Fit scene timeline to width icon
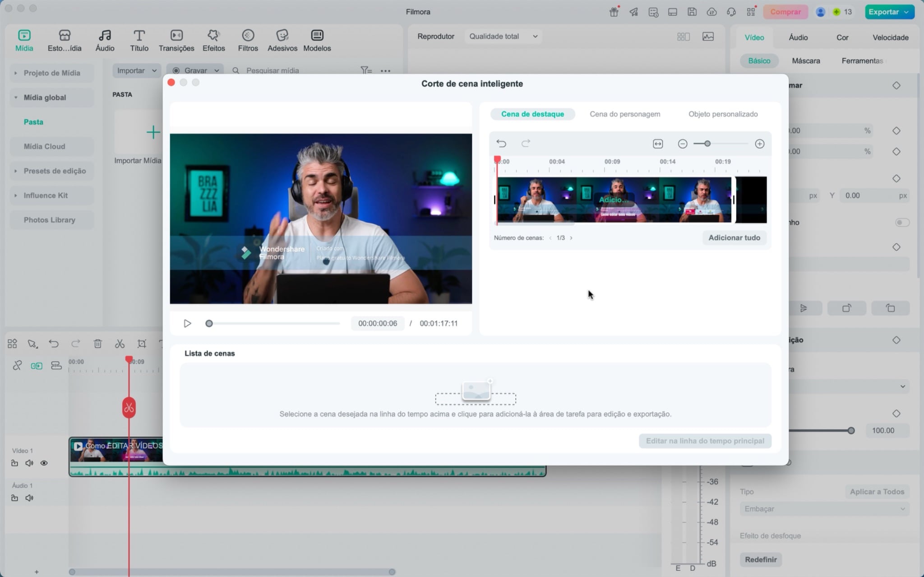The image size is (924, 577). pyautogui.click(x=658, y=144)
